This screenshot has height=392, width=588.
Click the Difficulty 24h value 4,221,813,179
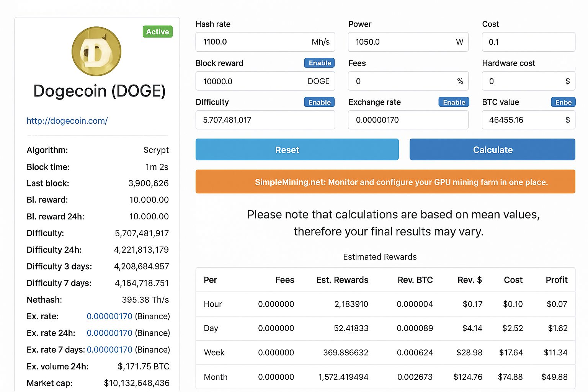pyautogui.click(x=141, y=250)
